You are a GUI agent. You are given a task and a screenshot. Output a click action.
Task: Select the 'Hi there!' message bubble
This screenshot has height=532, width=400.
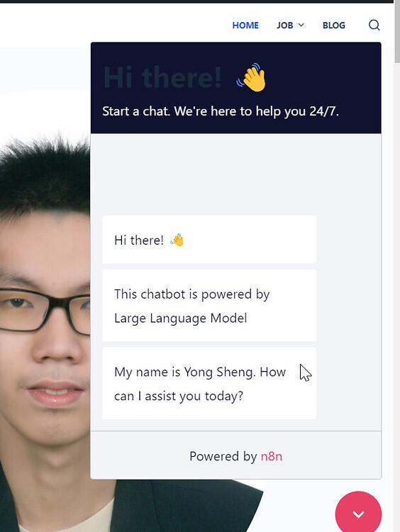[x=209, y=239]
